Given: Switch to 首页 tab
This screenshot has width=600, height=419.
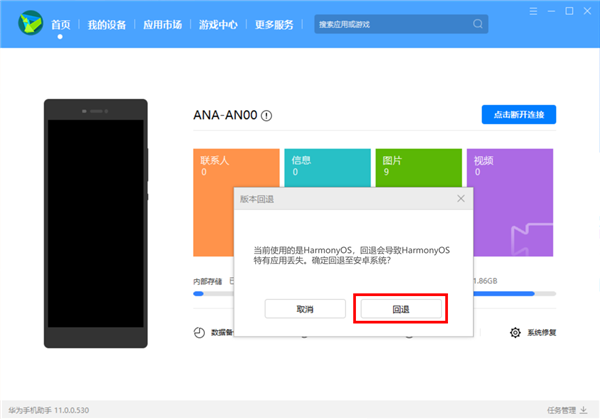Looking at the screenshot, I should click(61, 24).
